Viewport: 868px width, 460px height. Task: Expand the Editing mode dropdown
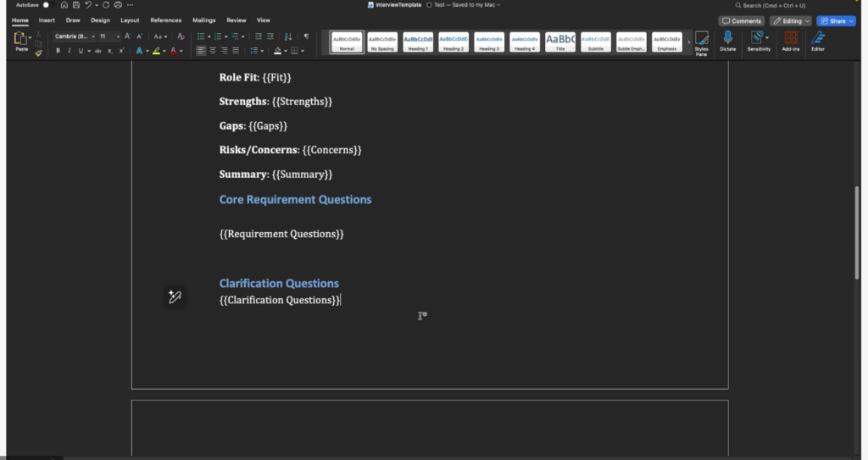pos(790,20)
